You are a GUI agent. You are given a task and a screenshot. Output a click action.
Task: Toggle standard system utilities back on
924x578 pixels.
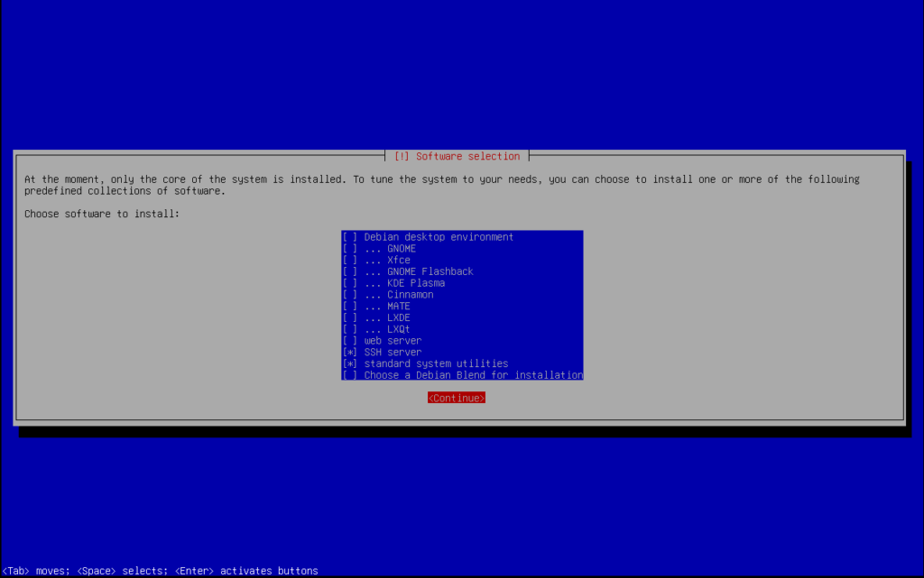point(420,363)
